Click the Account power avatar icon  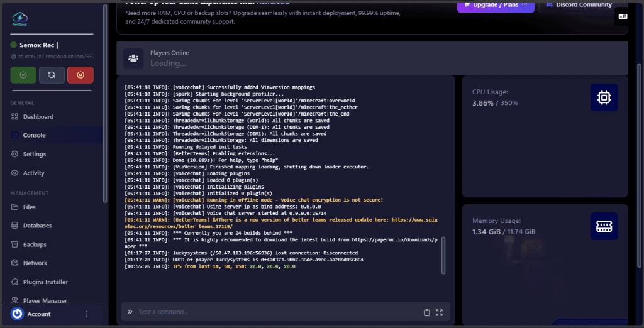coord(17,314)
